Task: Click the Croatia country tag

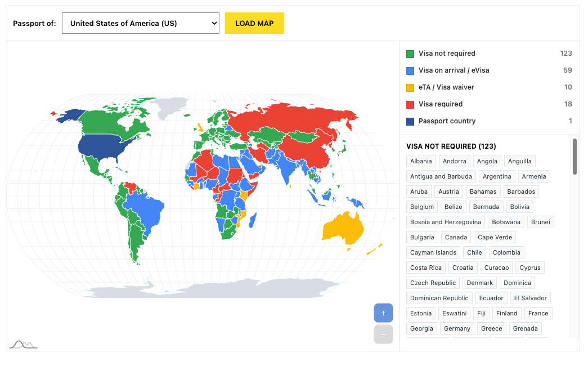Action: pos(463,268)
